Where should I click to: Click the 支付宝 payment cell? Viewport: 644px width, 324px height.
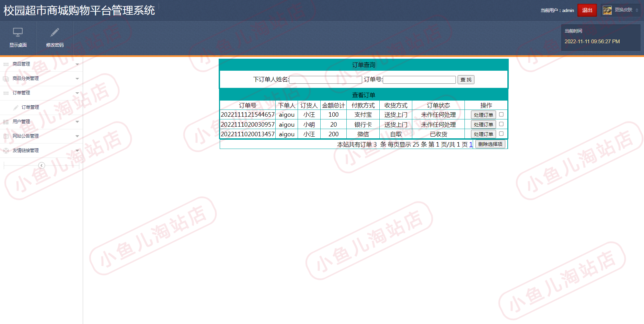[x=363, y=115]
